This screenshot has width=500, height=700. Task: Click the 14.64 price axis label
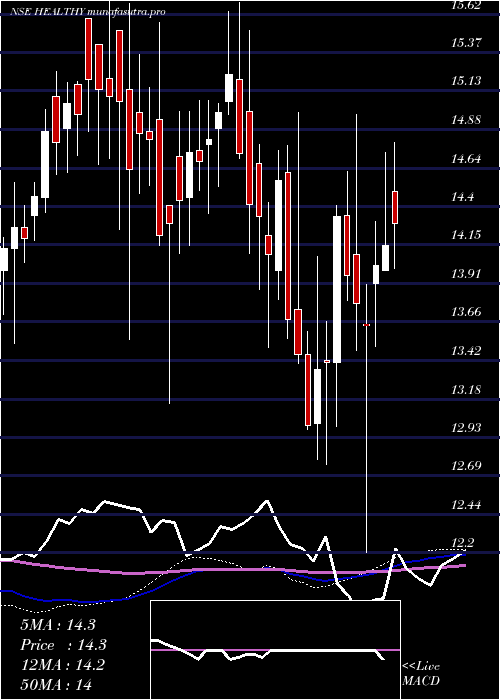[467, 158]
